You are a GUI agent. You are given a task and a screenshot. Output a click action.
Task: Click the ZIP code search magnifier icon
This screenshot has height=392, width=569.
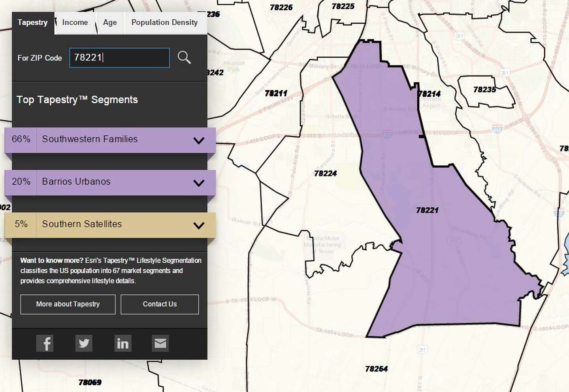pyautogui.click(x=184, y=58)
